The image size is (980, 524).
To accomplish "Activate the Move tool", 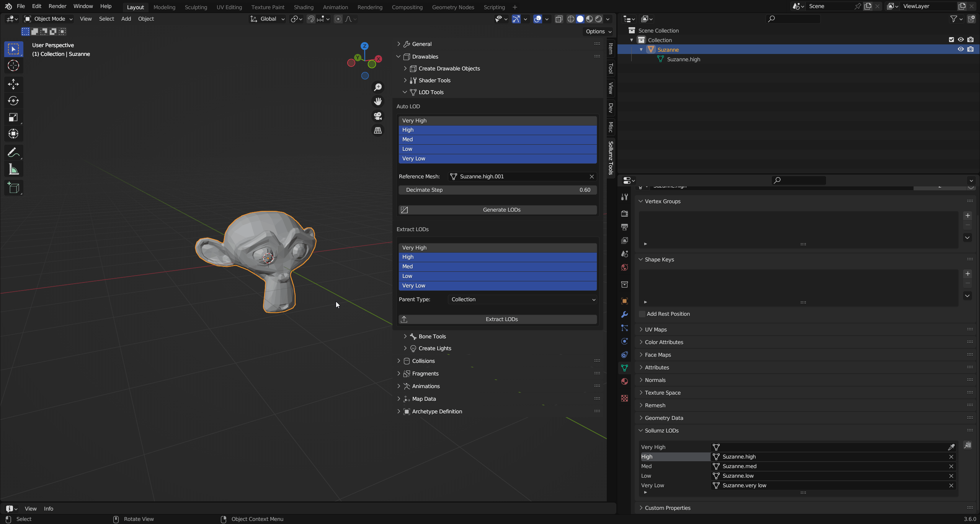I will (x=13, y=84).
